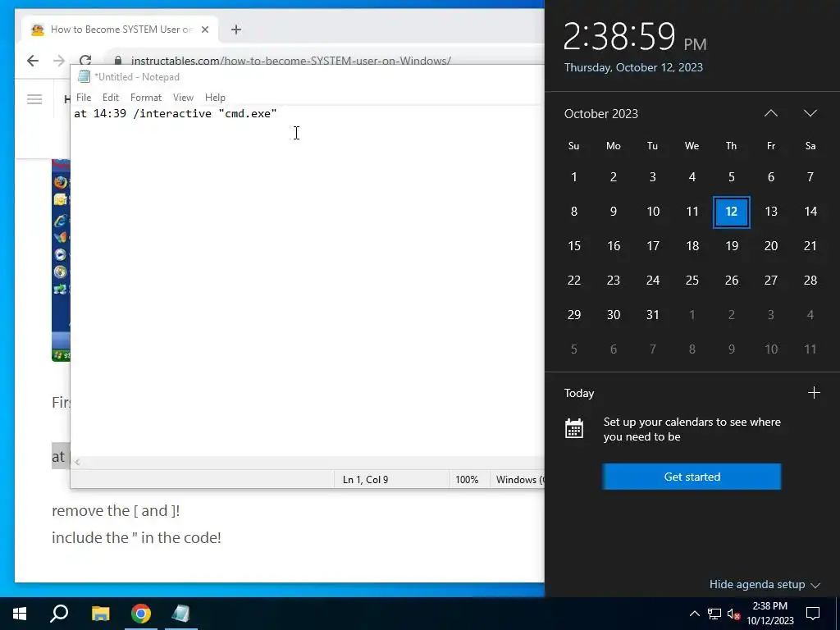Open Notepad File menu
Viewport: 840px width, 630px height.
point(84,98)
